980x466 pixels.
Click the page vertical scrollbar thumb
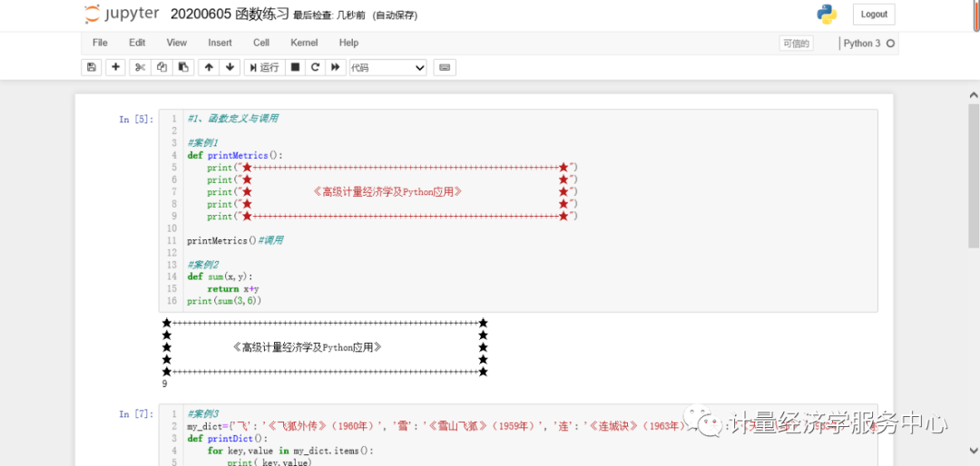[x=973, y=175]
